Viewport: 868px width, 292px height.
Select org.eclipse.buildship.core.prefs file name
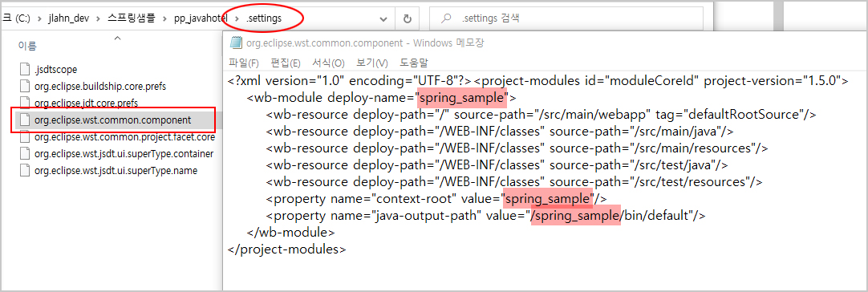tap(100, 87)
